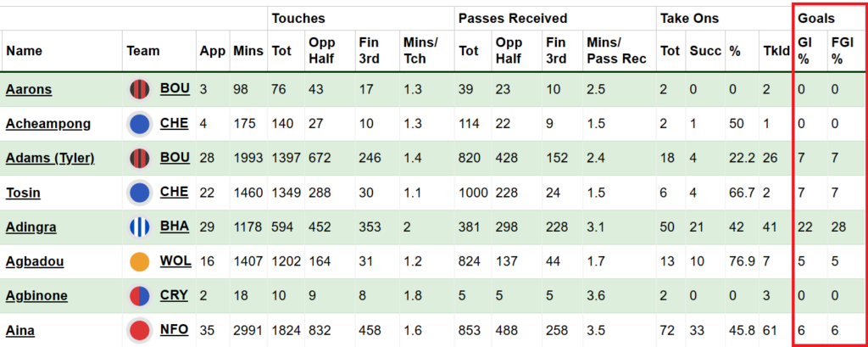
Task: Sort by the Tkld column header
Action: 773,51
